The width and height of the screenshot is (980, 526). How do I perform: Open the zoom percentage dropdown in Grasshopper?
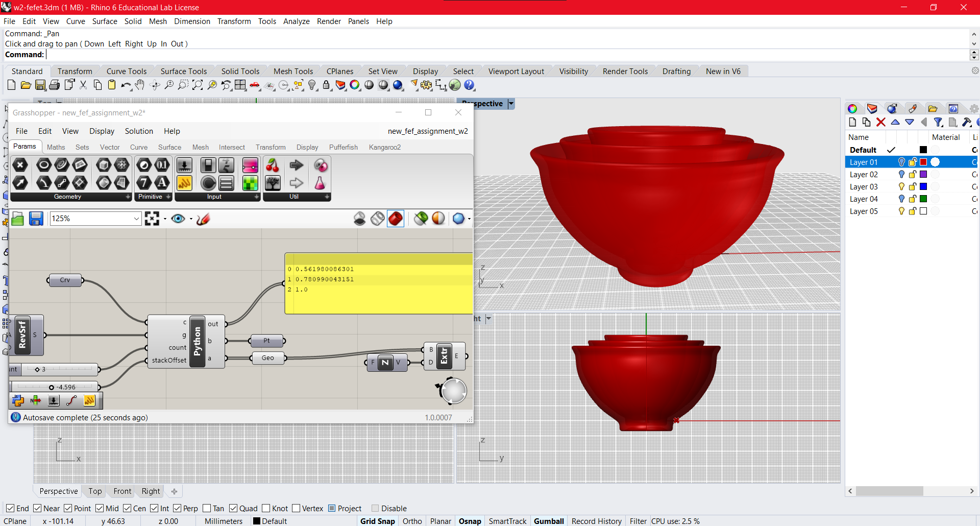pos(136,219)
